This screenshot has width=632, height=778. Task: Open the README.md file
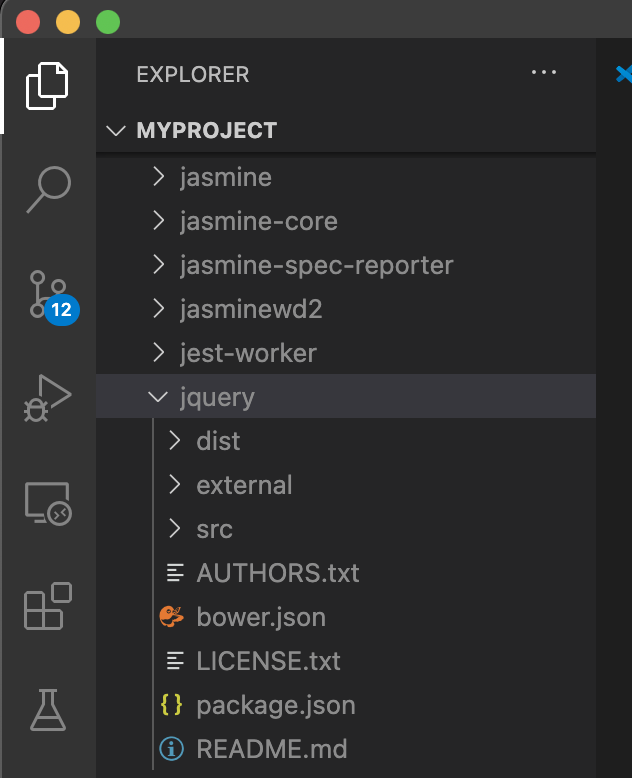pos(272,749)
